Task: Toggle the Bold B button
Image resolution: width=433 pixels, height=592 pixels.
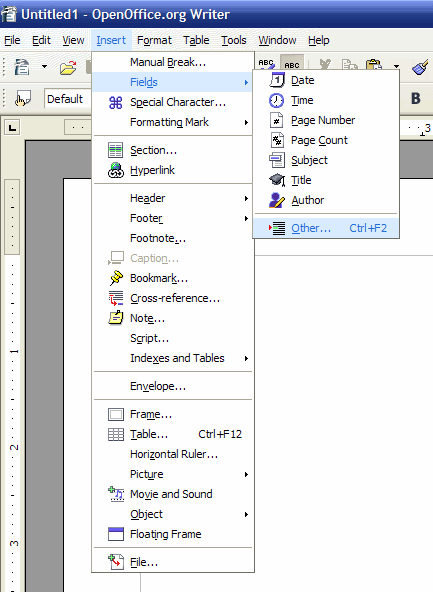Action: pos(416,99)
